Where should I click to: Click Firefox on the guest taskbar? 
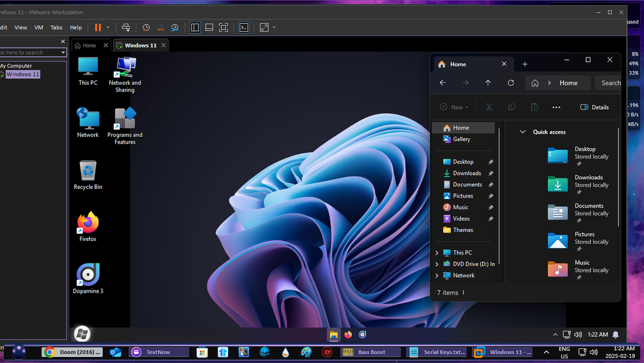point(348,334)
